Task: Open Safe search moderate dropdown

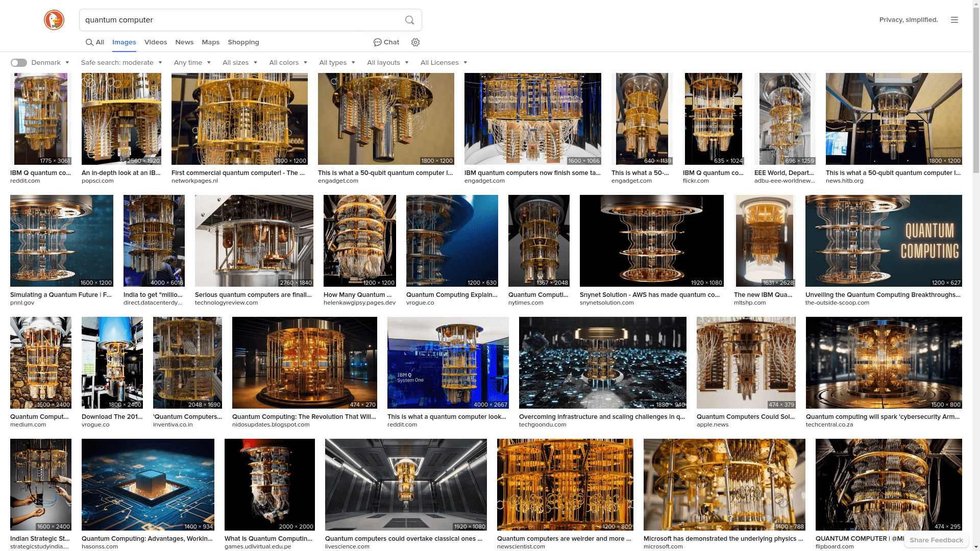Action: point(121,63)
